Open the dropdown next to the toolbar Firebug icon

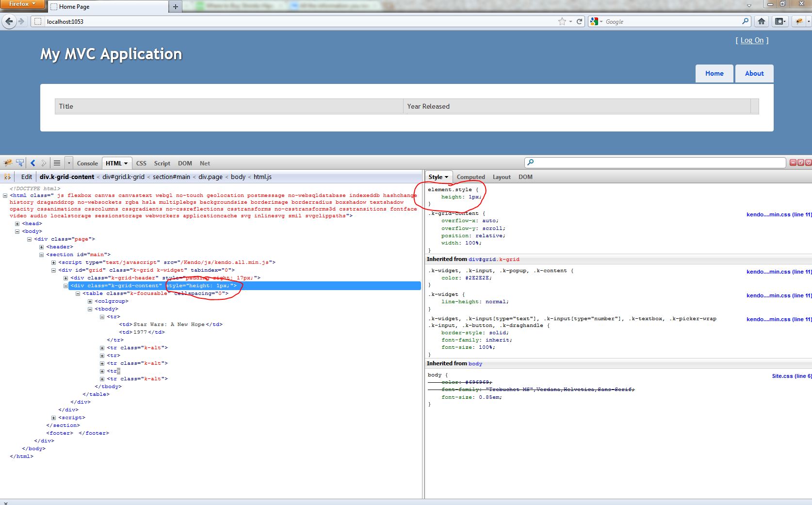coord(809,21)
